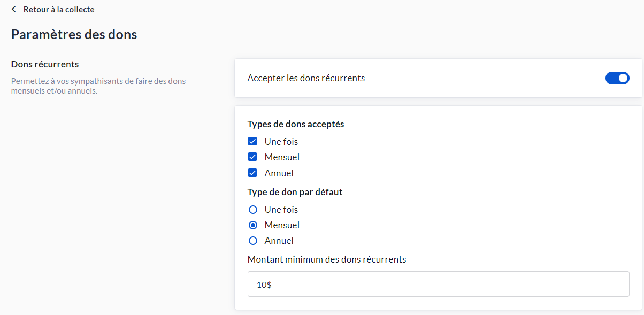Uncheck the "Mensuel" accepted type checkbox
644x315 pixels.
click(x=253, y=157)
